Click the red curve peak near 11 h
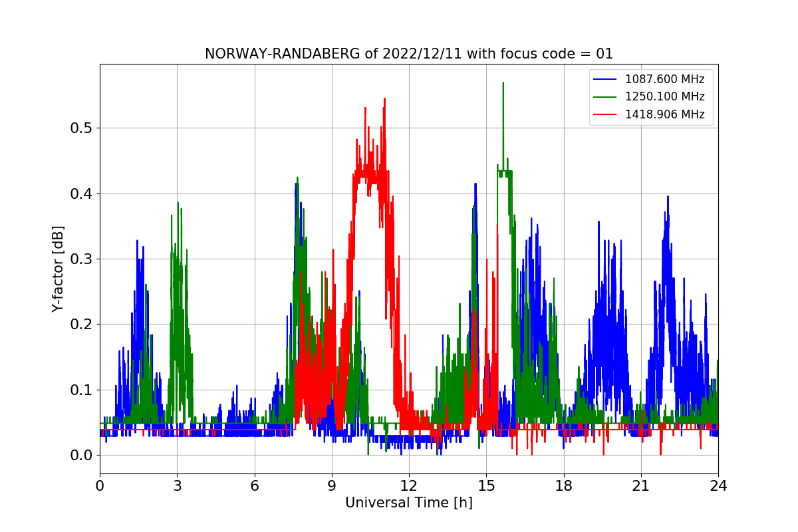The image size is (798, 532). (x=384, y=100)
